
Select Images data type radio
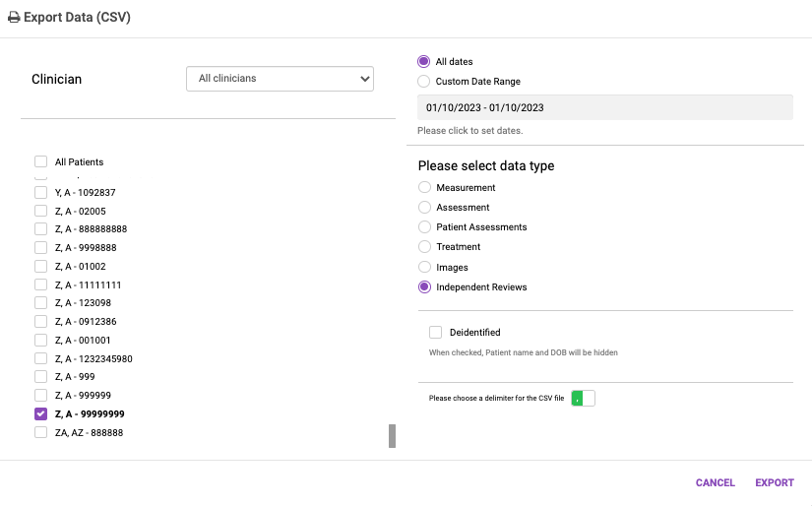point(424,267)
